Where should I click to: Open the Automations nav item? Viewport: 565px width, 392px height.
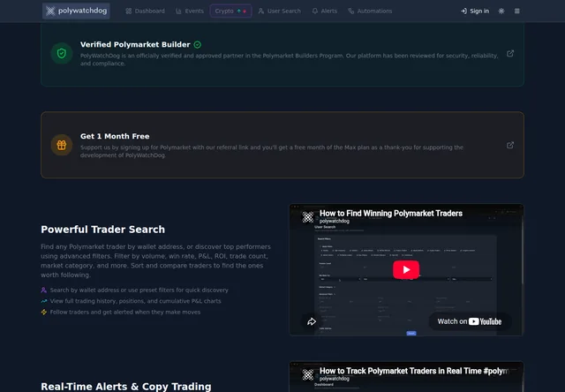click(x=370, y=11)
